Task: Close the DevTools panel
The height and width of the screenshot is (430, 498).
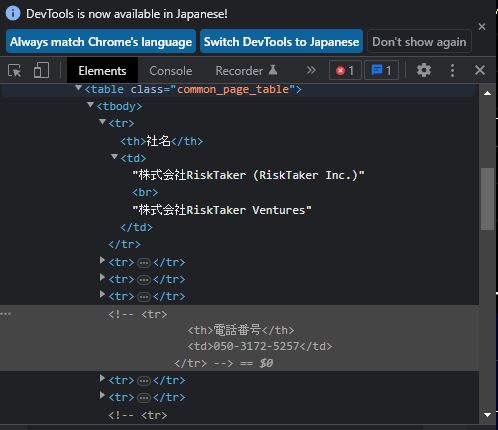Action: tap(480, 70)
